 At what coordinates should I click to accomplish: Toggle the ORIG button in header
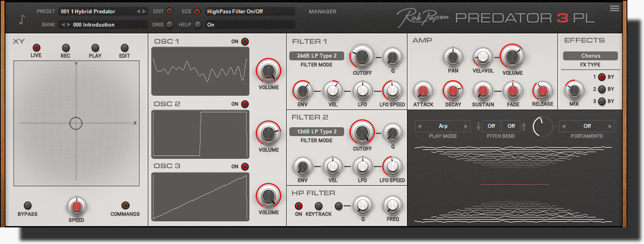point(170,24)
